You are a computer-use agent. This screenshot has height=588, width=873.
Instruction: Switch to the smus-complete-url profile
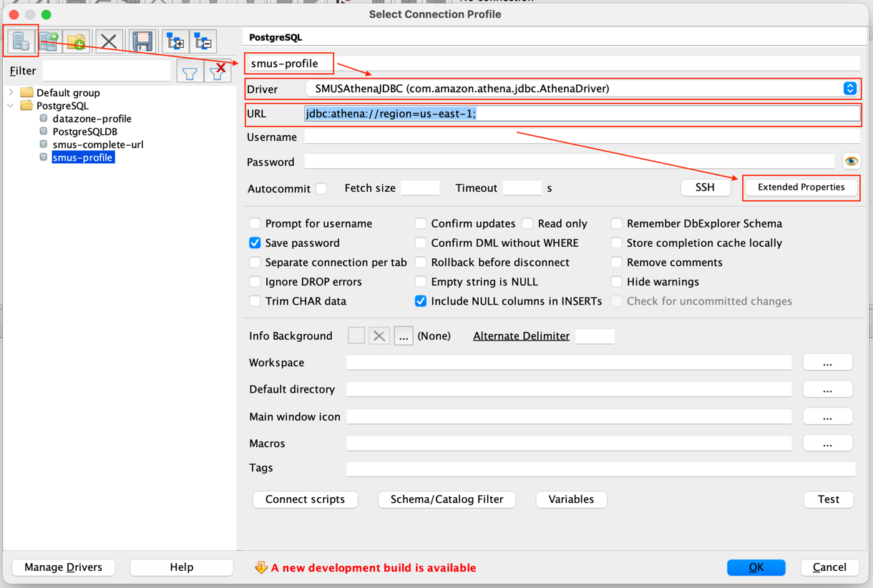[x=98, y=144]
